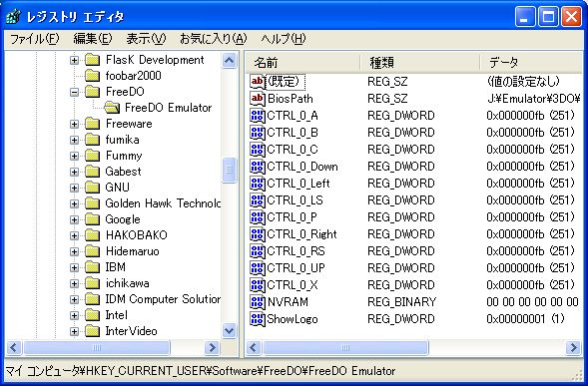Image resolution: width=588 pixels, height=386 pixels.
Task: Click the registry path in the status bar
Action: 201,371
